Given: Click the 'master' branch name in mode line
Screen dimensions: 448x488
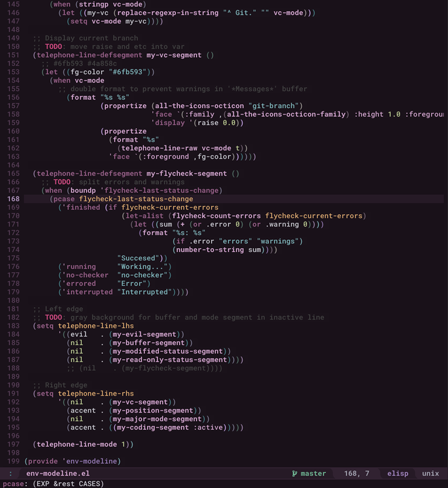Looking at the screenshot, I should pos(313,473).
